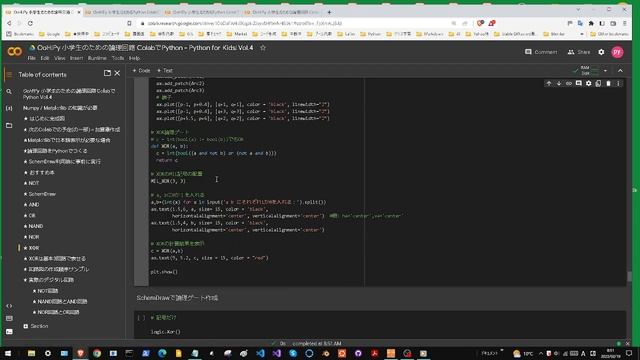Open the cell editor settings gear
Image resolution: width=640 pixels, height=360 pixels.
589,83
